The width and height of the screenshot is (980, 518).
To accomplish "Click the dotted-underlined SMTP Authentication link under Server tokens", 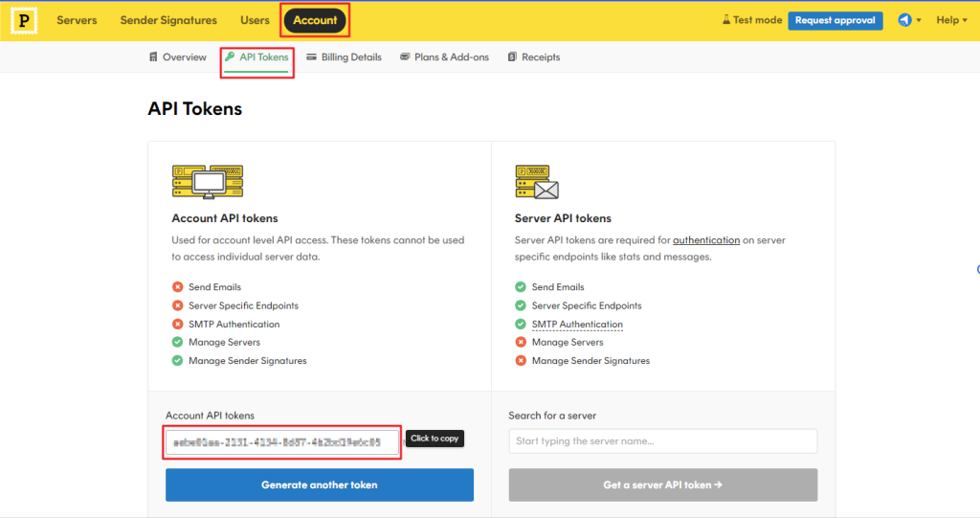I will (x=577, y=324).
